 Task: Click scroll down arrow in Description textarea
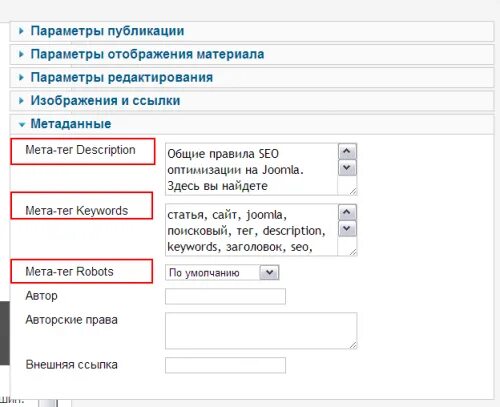pyautogui.click(x=347, y=168)
